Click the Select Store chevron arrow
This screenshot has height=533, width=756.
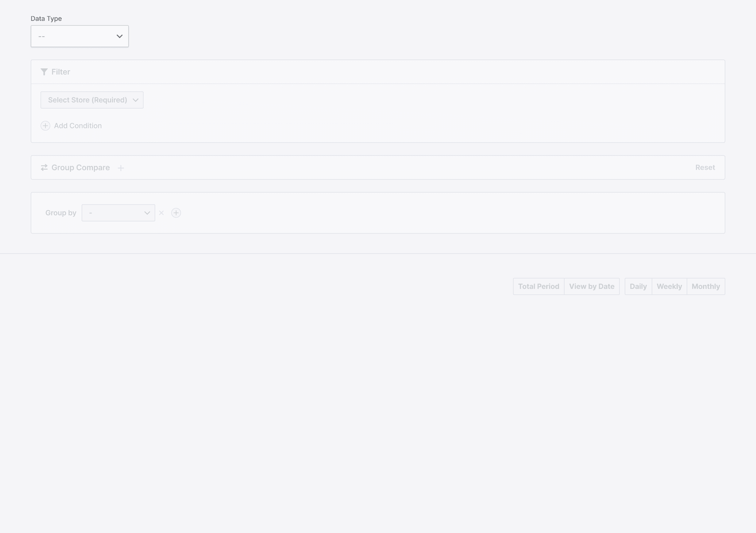point(136,100)
